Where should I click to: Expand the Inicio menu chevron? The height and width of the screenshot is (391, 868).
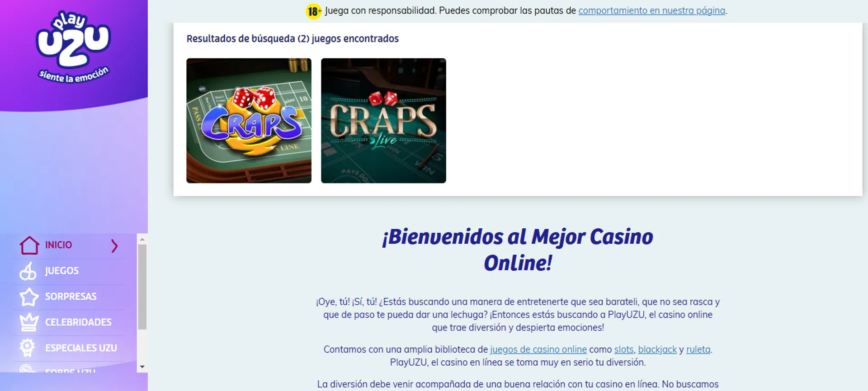(114, 245)
